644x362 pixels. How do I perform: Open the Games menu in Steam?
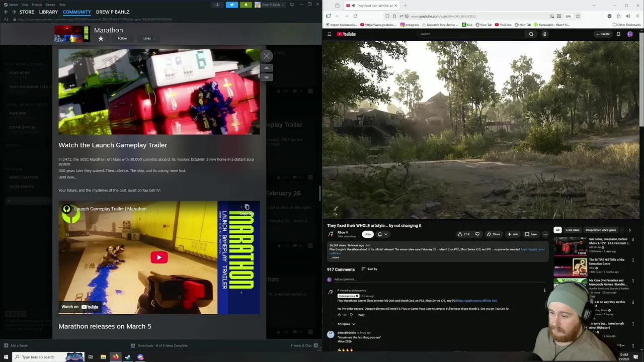[x=50, y=5]
